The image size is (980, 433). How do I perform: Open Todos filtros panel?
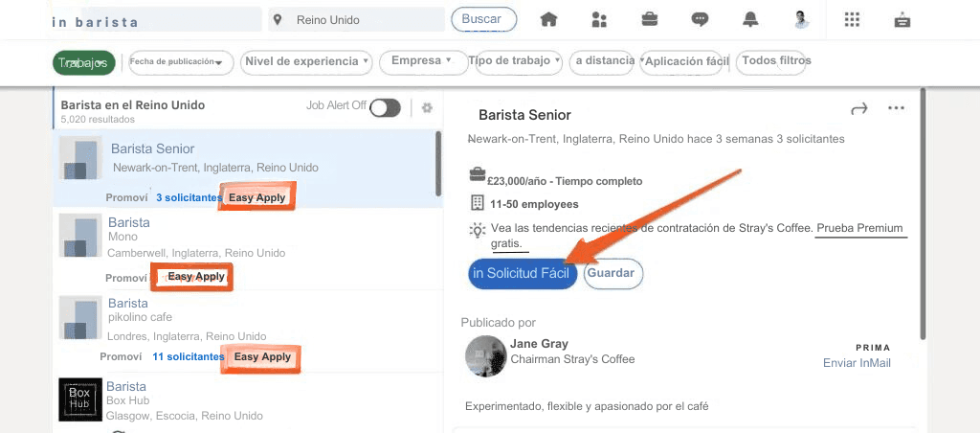point(776,61)
